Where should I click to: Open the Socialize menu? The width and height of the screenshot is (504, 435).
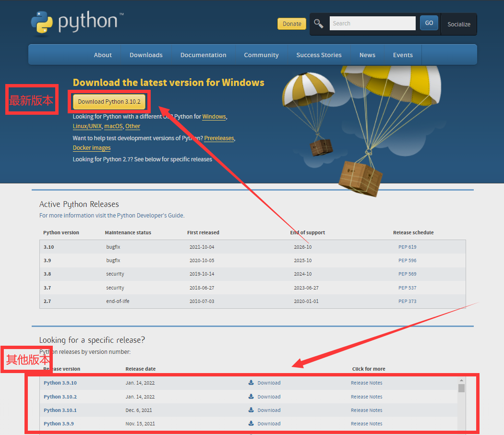coord(459,24)
